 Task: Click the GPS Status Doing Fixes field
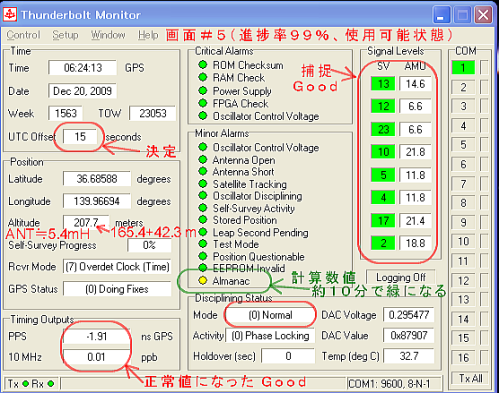[x=117, y=289]
